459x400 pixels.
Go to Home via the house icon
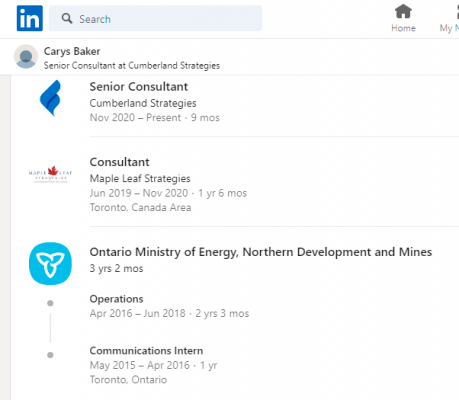(x=403, y=11)
